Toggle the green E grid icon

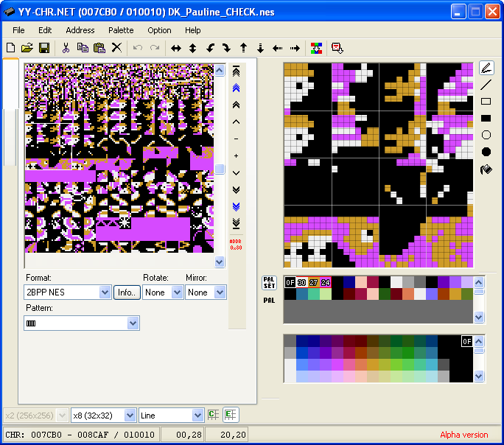pos(231,415)
